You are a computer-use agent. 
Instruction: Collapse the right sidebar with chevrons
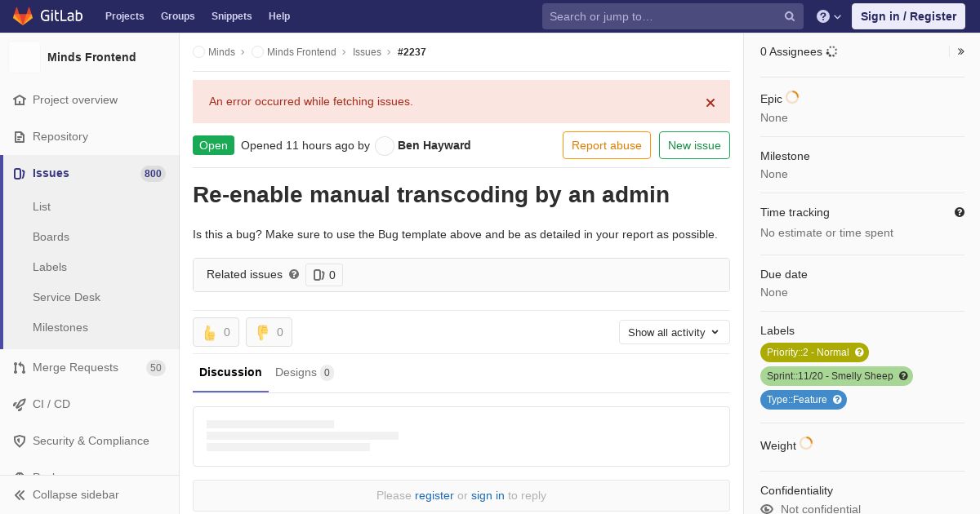tap(961, 51)
